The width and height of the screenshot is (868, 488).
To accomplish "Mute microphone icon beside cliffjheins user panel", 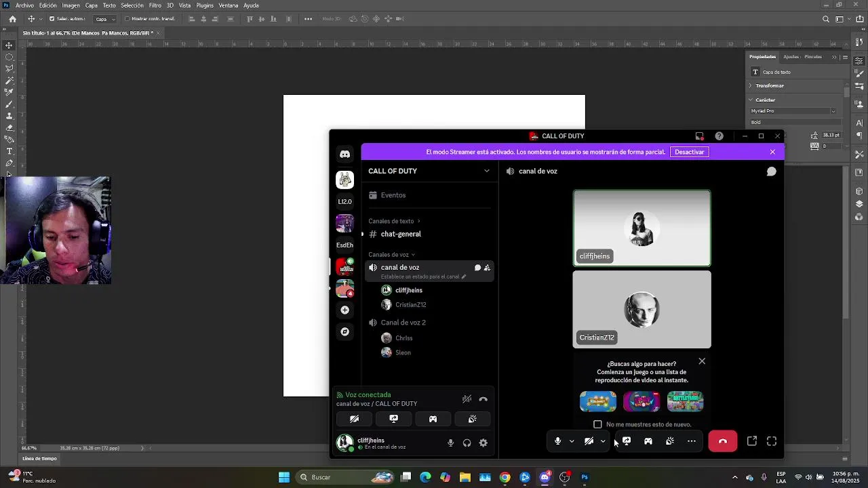I will coord(450,443).
